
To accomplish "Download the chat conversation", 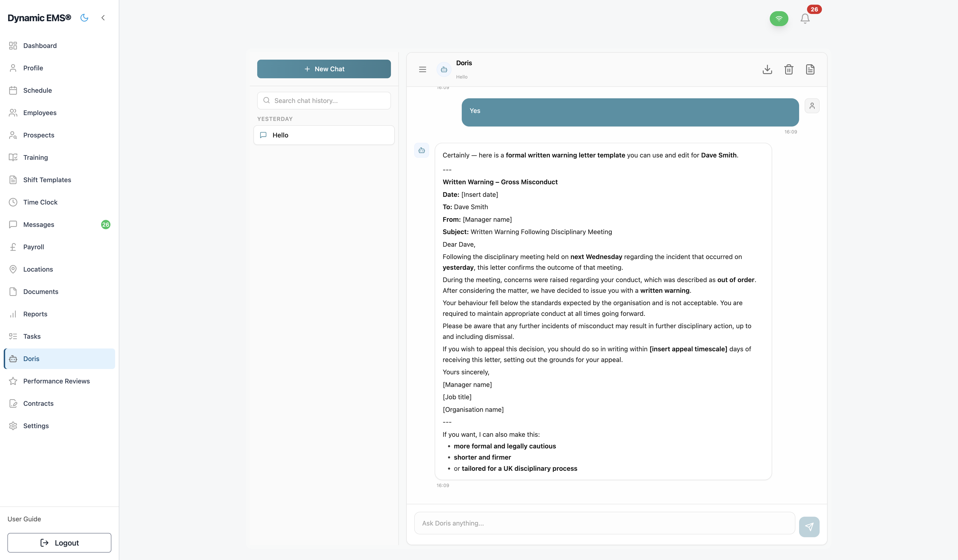I will [x=767, y=70].
